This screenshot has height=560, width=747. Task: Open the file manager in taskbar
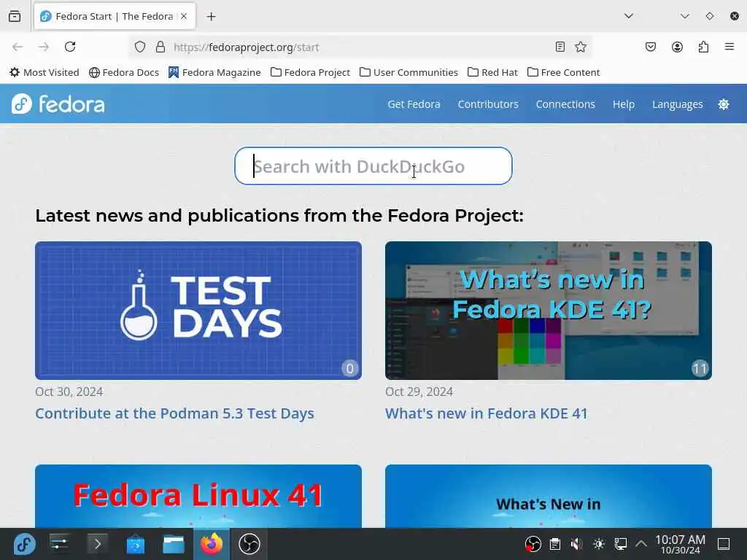174,544
